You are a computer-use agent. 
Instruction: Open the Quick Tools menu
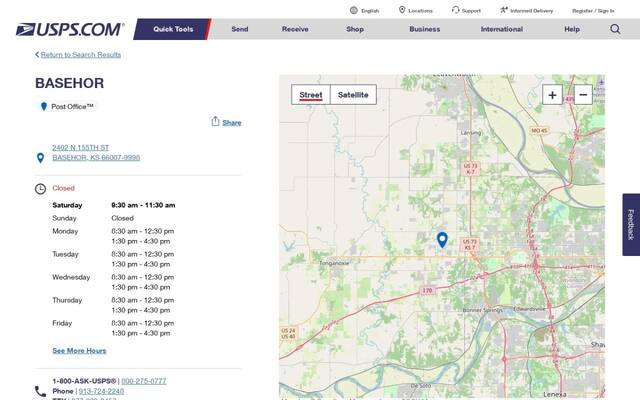[x=173, y=29]
